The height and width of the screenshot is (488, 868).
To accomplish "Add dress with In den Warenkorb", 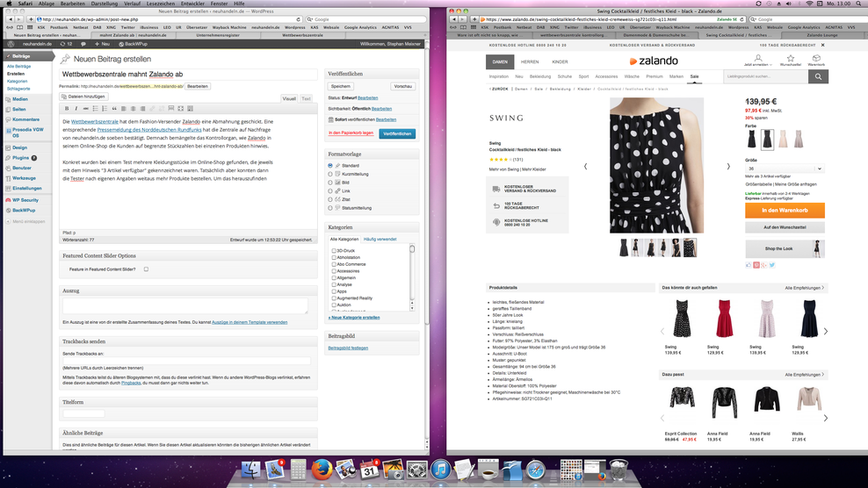I will point(785,211).
